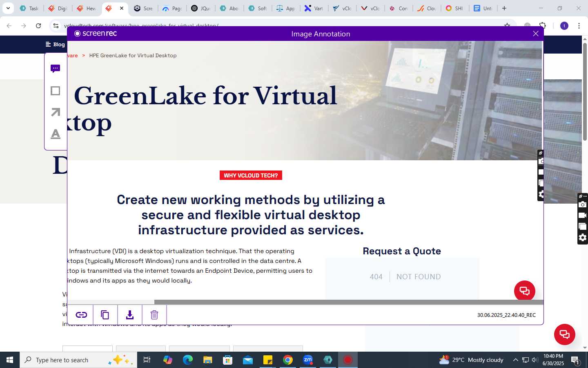
Task: Open the Chrome profile avatar
Action: coord(564,26)
